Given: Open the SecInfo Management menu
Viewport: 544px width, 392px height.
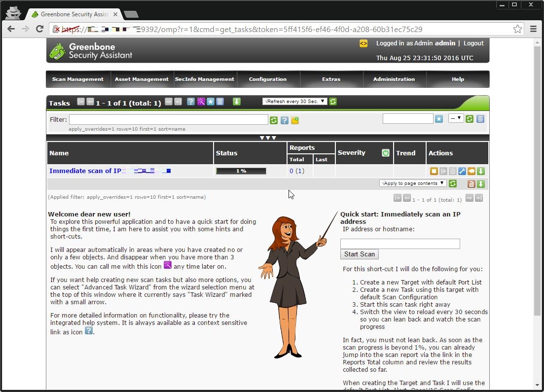Looking at the screenshot, I should tap(205, 79).
